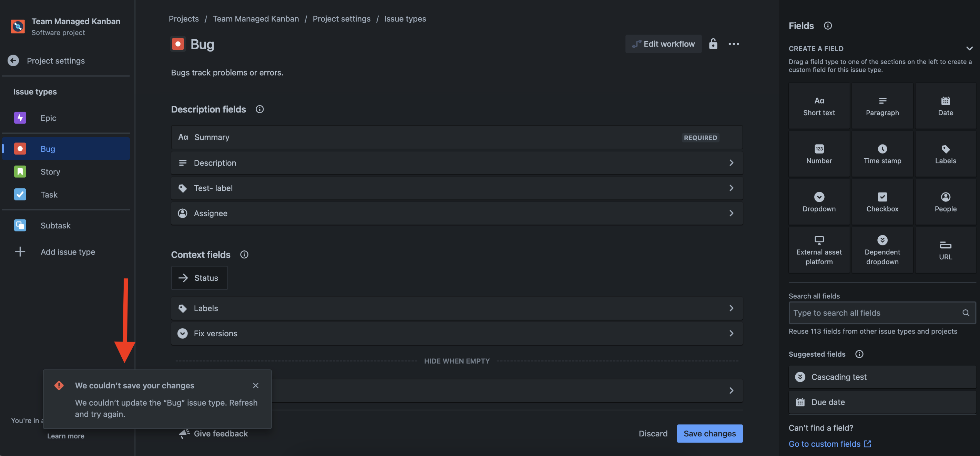The height and width of the screenshot is (456, 980).
Task: Expand the Assignee field row
Action: pos(457,213)
